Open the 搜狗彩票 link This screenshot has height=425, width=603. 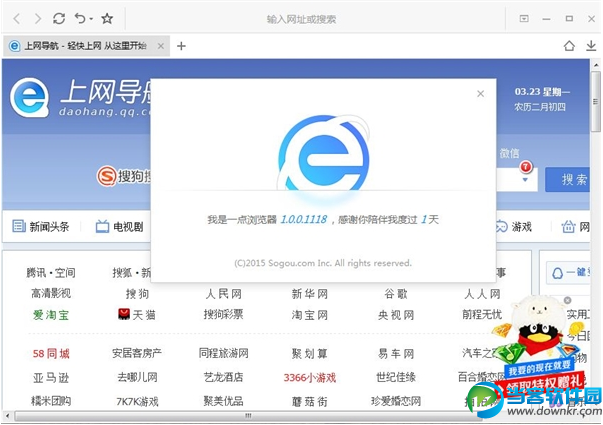(x=223, y=315)
